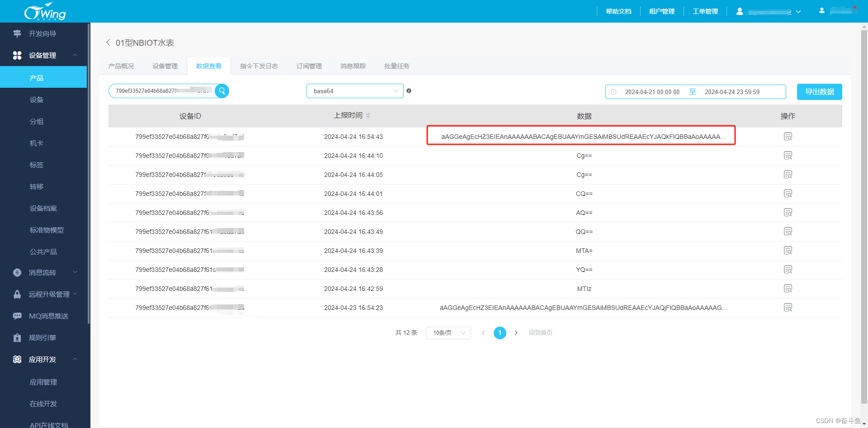This screenshot has width=868, height=428.
Task: Select 设备档案 in sidebar
Action: coord(43,208)
